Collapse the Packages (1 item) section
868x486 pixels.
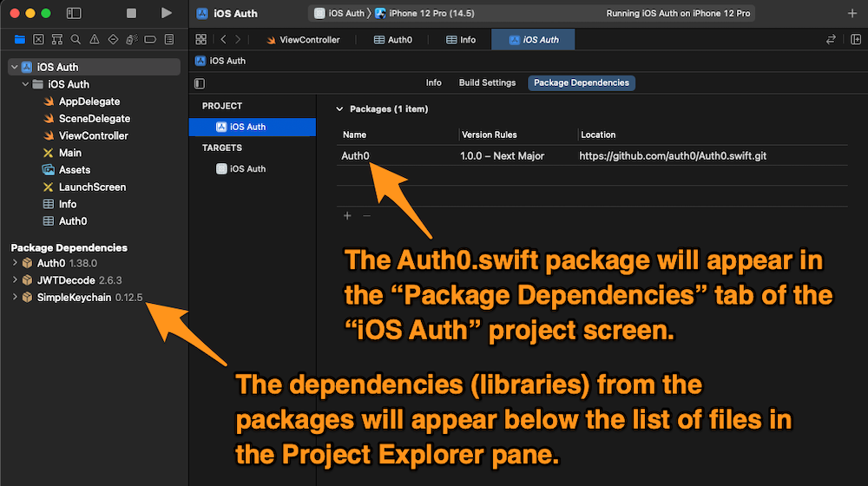click(339, 109)
